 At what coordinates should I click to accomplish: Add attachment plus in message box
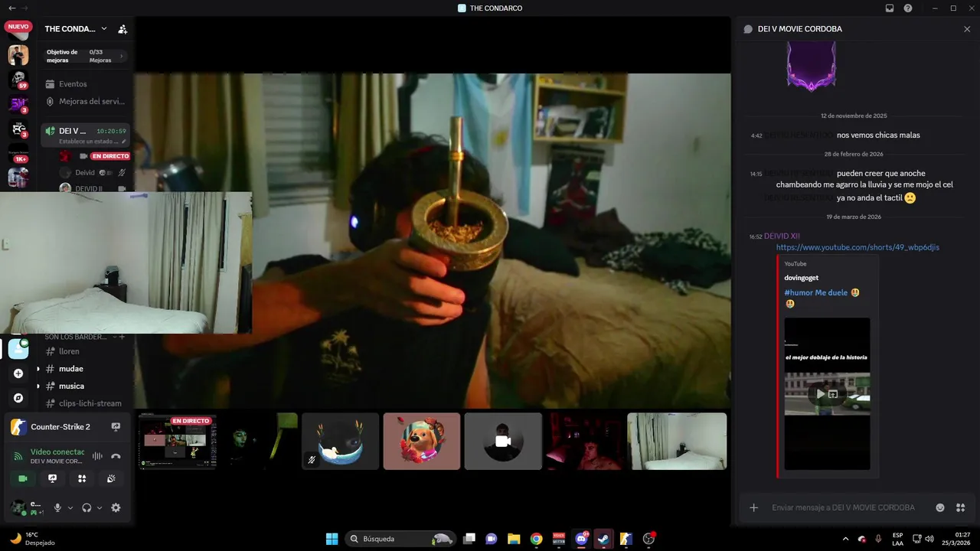(x=753, y=507)
